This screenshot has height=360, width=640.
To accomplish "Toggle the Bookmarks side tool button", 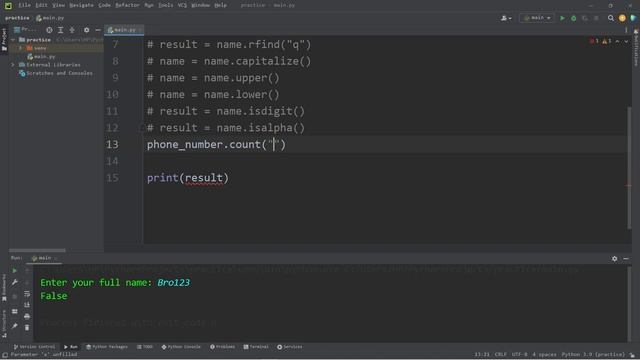I will (x=4, y=288).
